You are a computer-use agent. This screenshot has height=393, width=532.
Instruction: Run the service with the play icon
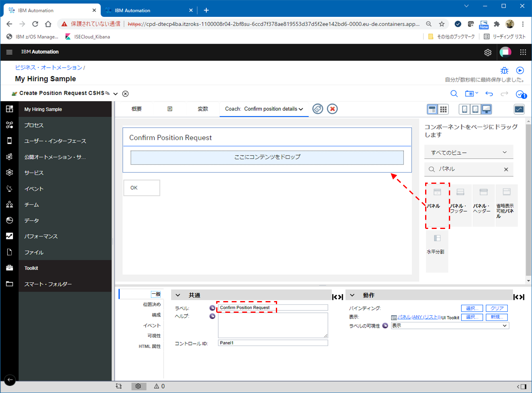point(520,71)
